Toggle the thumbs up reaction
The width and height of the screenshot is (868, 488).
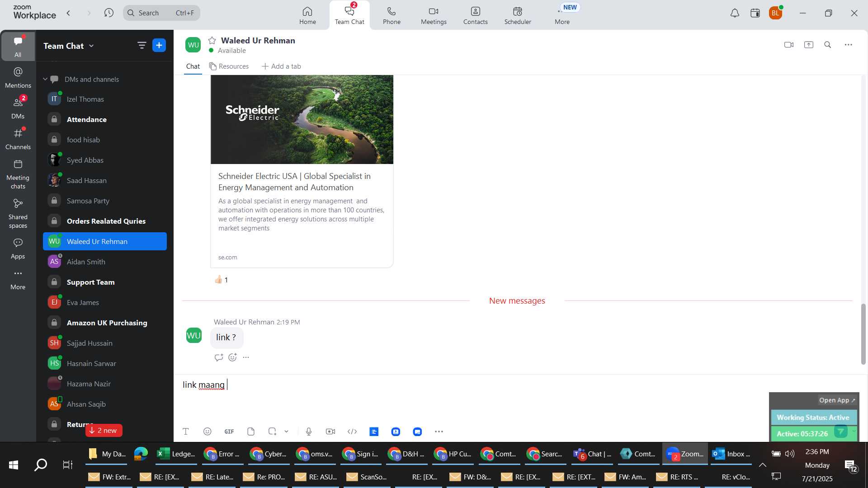(x=221, y=280)
